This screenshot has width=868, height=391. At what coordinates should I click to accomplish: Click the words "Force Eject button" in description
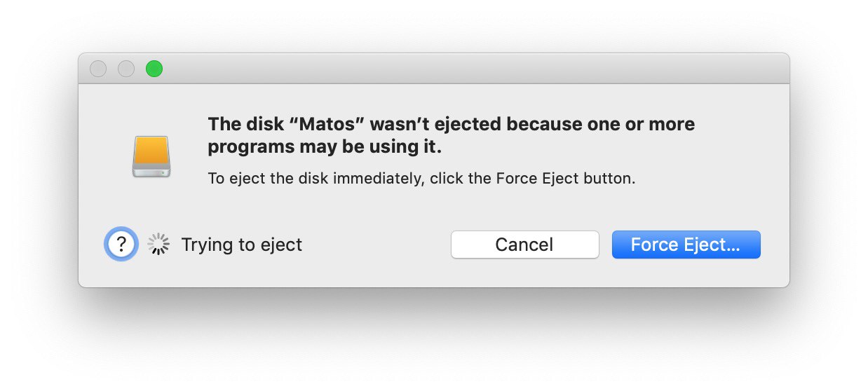tap(565, 178)
